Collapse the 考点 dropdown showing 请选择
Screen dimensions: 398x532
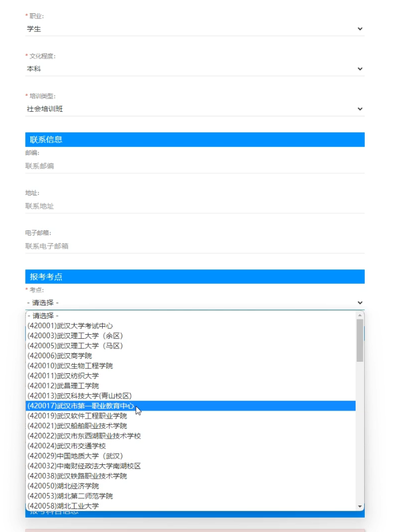click(194, 303)
